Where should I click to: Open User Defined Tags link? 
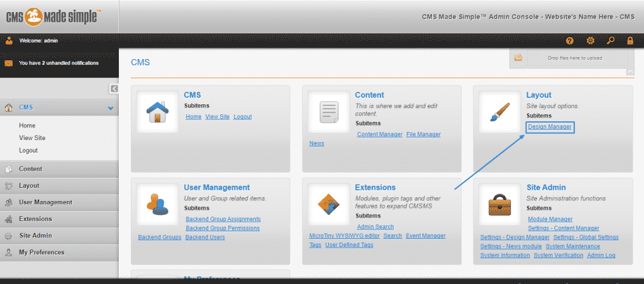click(349, 245)
